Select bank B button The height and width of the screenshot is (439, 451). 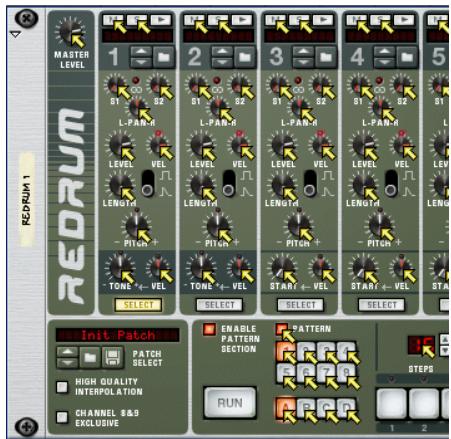pyautogui.click(x=306, y=407)
